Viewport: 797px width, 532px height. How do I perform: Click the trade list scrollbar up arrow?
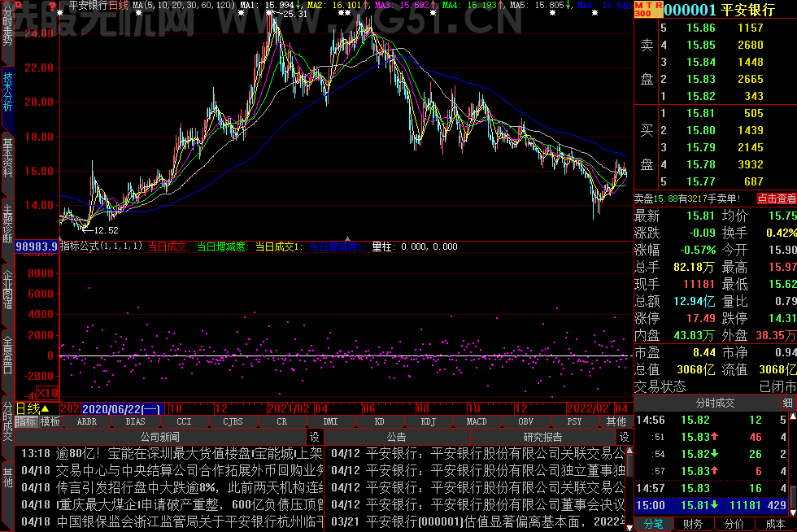[x=792, y=417]
